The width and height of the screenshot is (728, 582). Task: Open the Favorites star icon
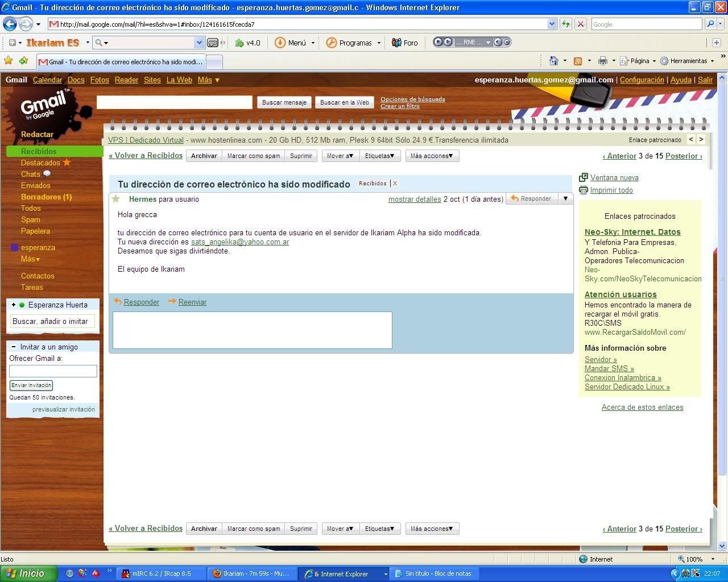8,61
